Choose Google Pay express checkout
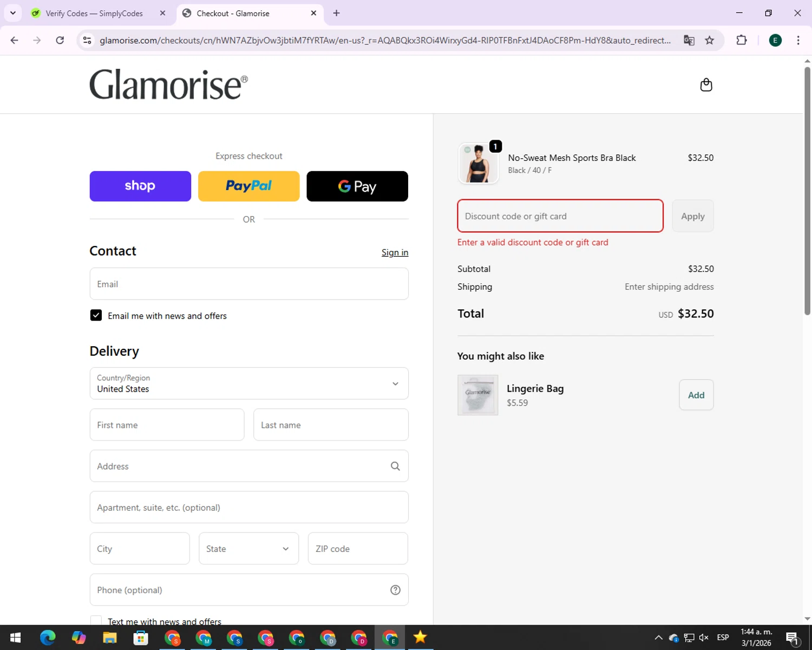This screenshot has width=812, height=650. pyautogui.click(x=357, y=186)
